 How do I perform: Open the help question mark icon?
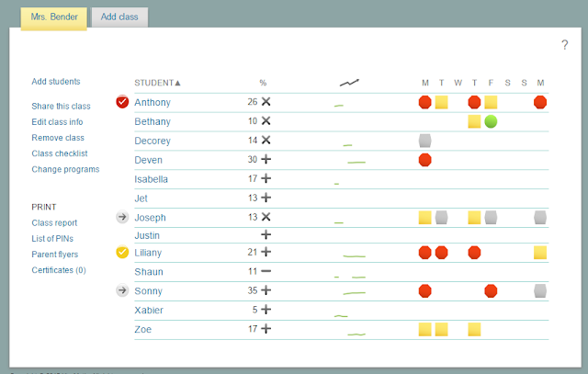tap(565, 45)
